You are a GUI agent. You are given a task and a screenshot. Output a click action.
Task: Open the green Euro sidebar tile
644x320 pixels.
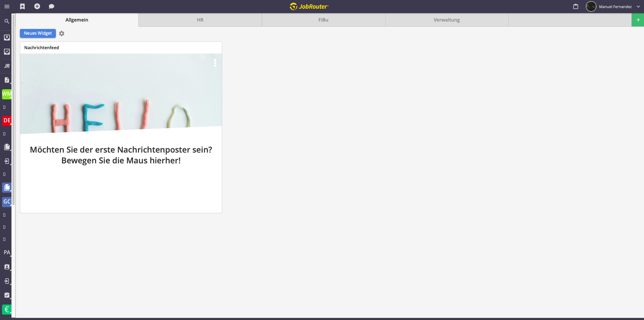point(7,309)
